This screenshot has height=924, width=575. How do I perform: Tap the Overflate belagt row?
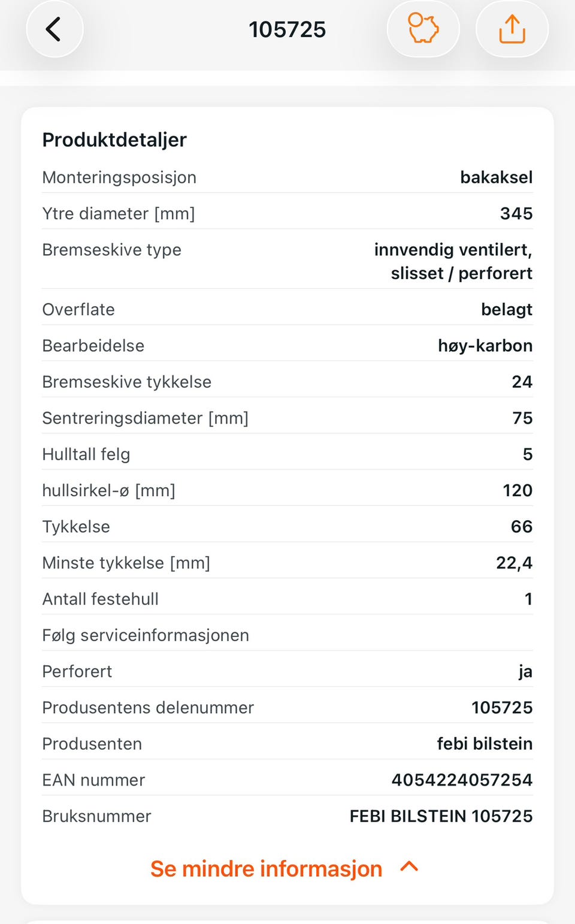point(287,309)
